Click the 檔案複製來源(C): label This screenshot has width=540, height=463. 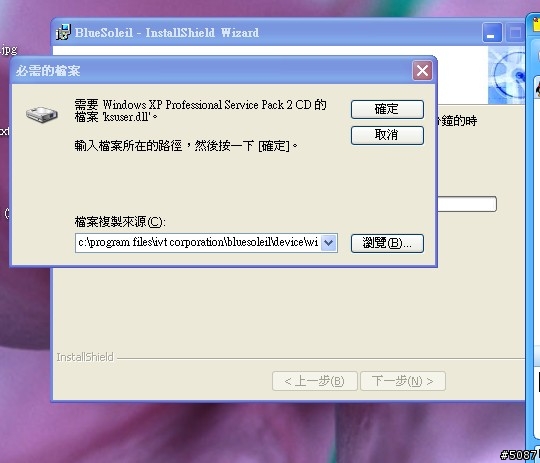tap(120, 222)
